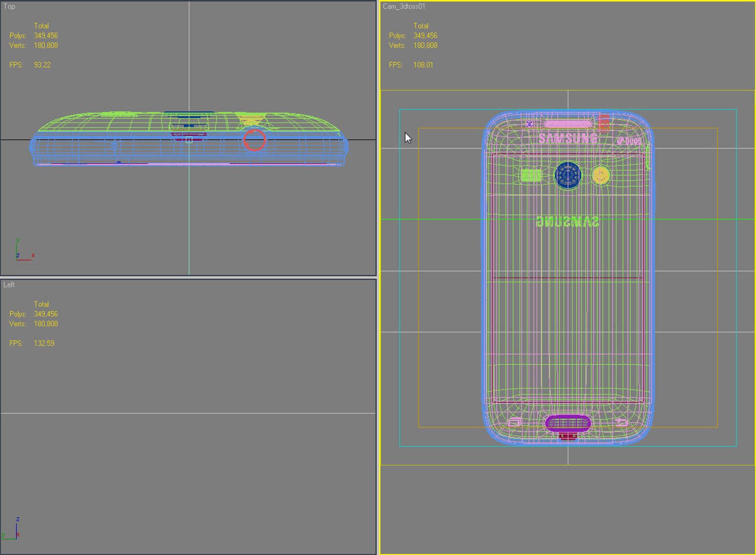
Task: Select the blue camera lens on phone back
Action: [568, 176]
